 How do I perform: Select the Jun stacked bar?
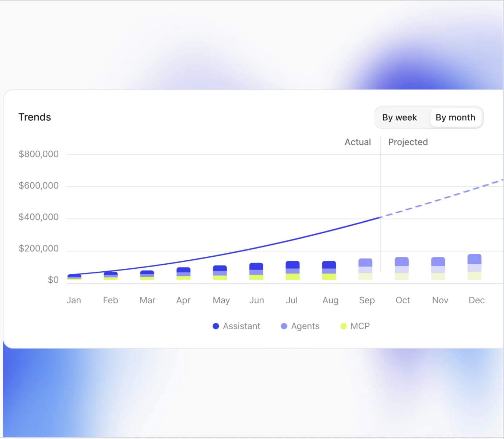click(x=256, y=271)
